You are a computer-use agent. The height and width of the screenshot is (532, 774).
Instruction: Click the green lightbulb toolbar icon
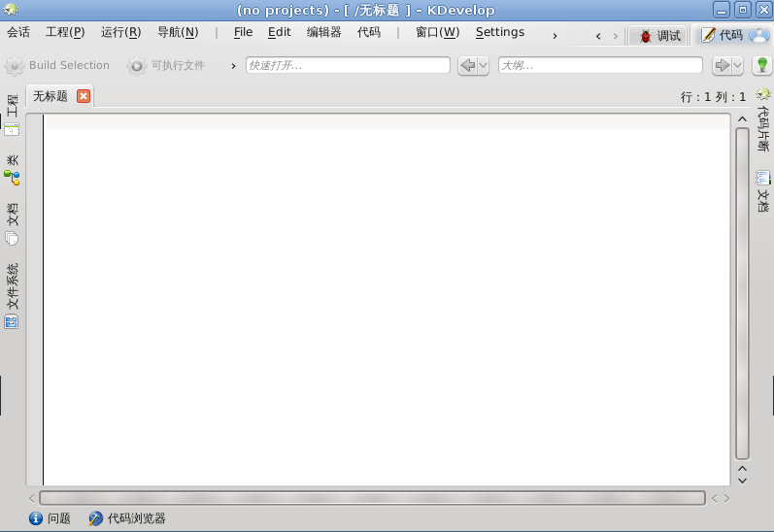tap(762, 65)
